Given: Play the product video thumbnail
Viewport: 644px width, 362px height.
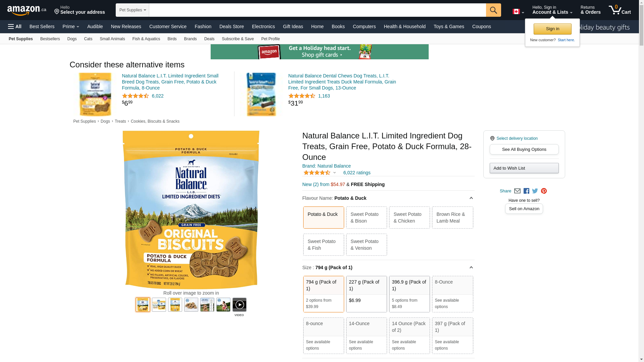Looking at the screenshot, I should 239,305.
